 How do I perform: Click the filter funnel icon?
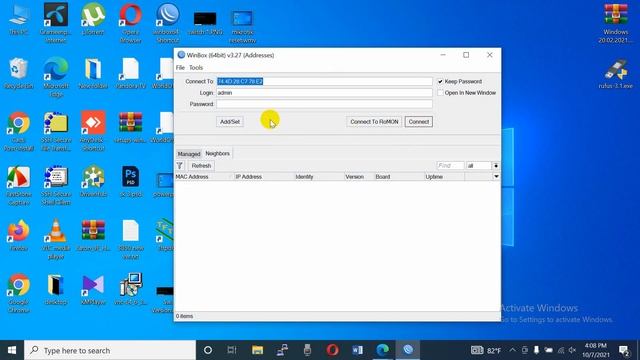pyautogui.click(x=180, y=166)
